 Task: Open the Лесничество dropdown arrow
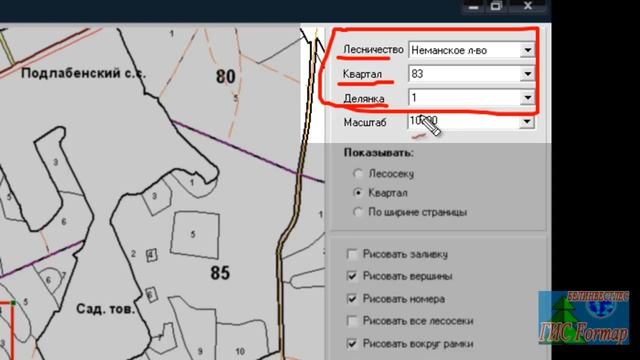point(527,50)
